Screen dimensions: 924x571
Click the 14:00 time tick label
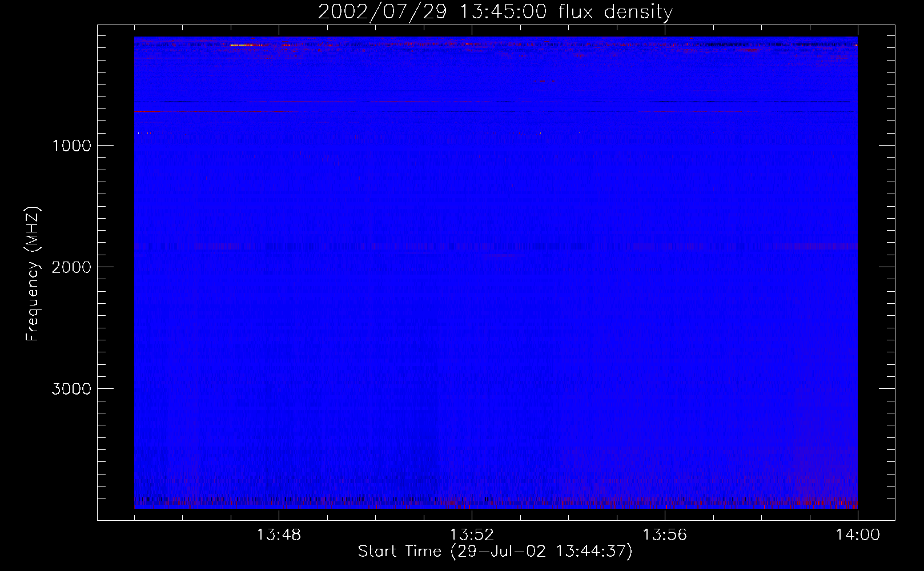(858, 535)
